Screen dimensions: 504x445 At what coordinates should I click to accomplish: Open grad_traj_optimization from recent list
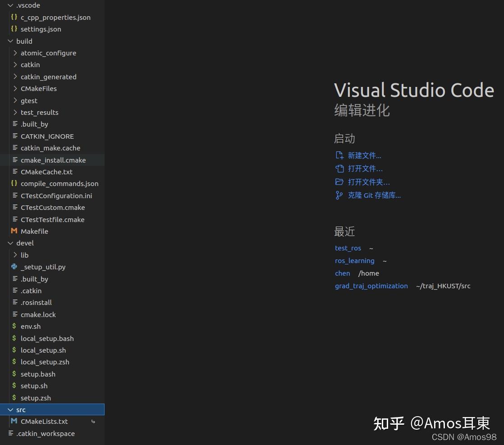pos(371,286)
